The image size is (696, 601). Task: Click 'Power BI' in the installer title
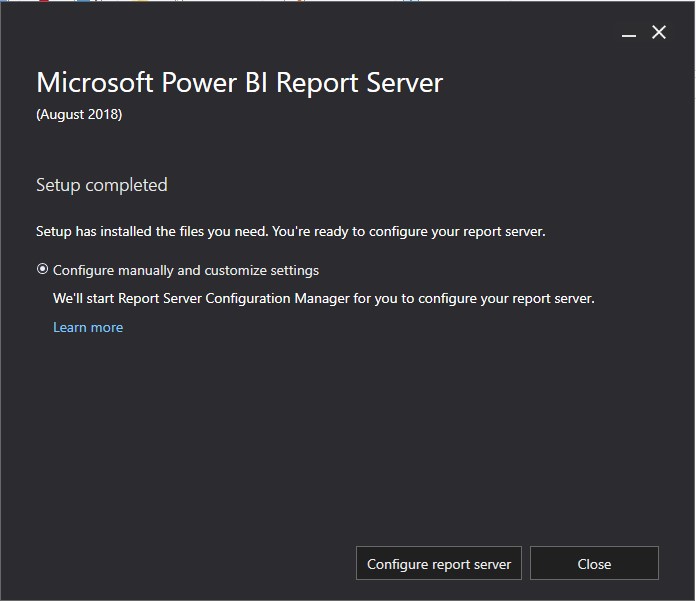pyautogui.click(x=211, y=83)
